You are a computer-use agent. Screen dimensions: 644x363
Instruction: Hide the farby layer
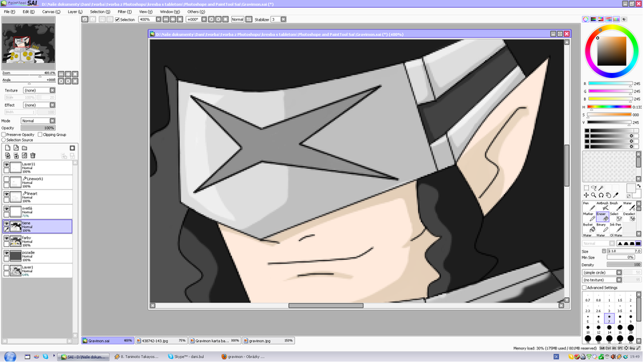[x=6, y=238]
